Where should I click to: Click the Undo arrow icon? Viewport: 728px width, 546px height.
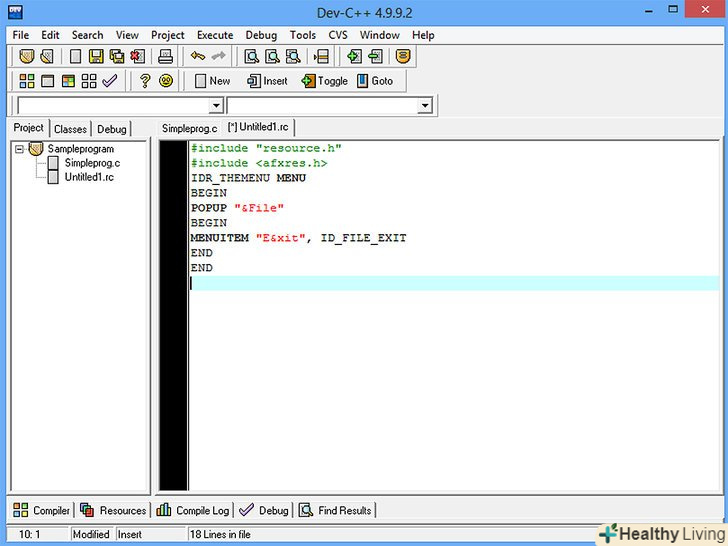coord(198,57)
